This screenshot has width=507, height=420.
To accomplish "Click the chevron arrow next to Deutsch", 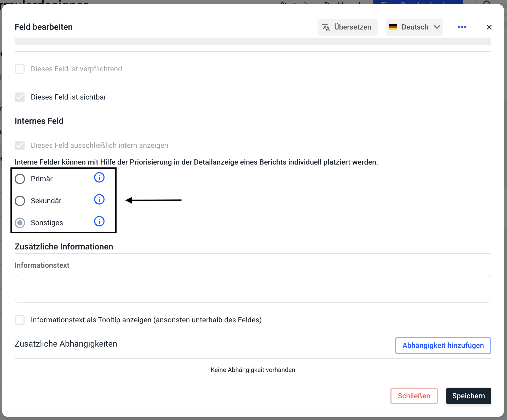I will [x=437, y=27].
